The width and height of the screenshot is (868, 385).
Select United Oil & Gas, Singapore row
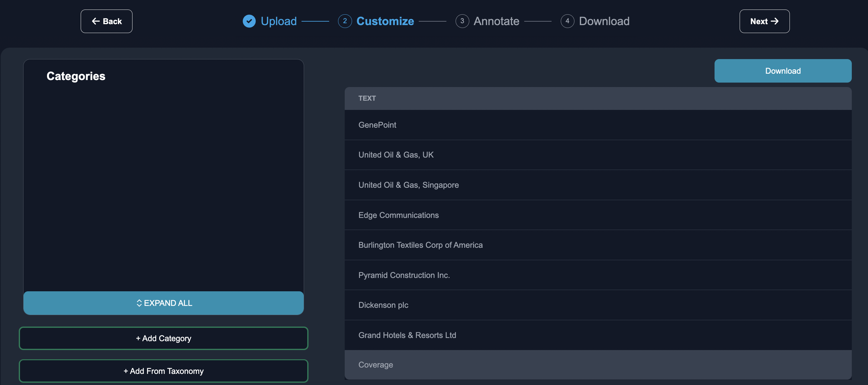click(598, 185)
